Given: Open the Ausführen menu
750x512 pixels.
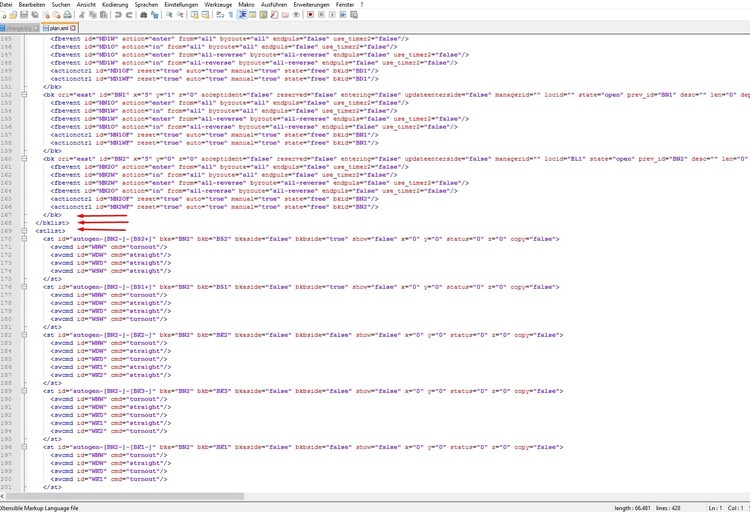Looking at the screenshot, I should click(x=274, y=4).
